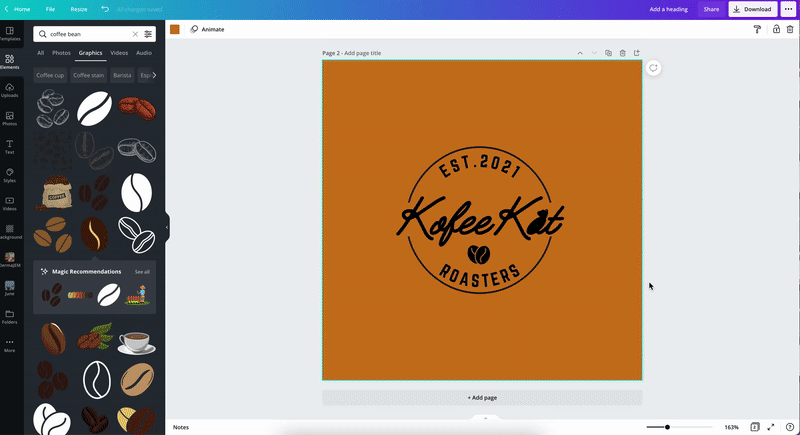The width and height of the screenshot is (800, 435).
Task: Open the Folders sidebar panel
Action: (x=10, y=317)
